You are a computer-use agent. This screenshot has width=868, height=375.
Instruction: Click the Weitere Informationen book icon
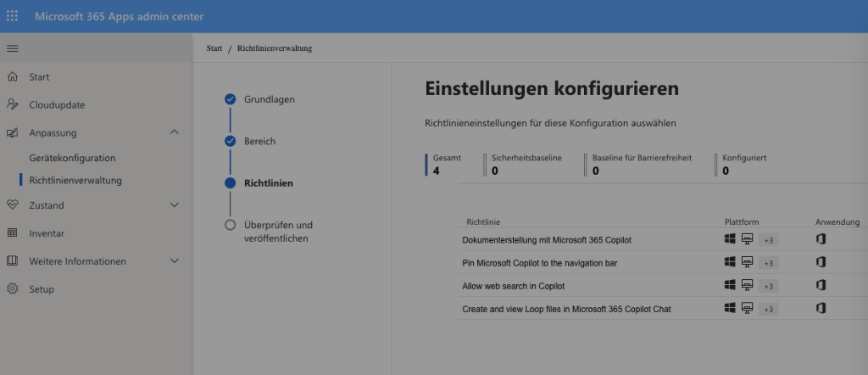[12, 261]
